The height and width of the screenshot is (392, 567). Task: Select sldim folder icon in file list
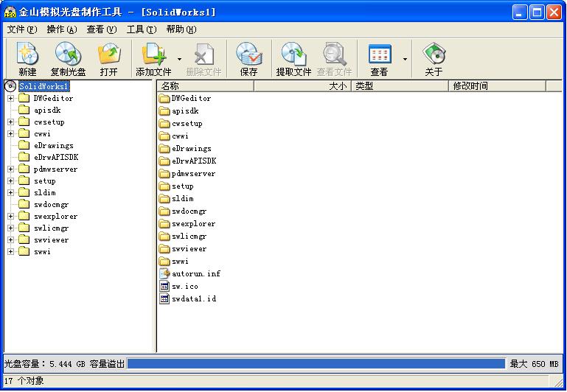(x=164, y=199)
